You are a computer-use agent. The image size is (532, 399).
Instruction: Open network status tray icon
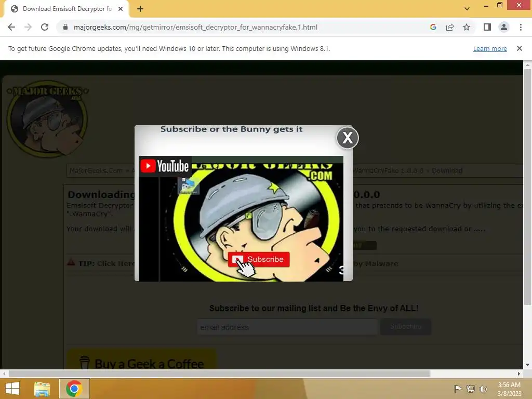[x=471, y=389]
